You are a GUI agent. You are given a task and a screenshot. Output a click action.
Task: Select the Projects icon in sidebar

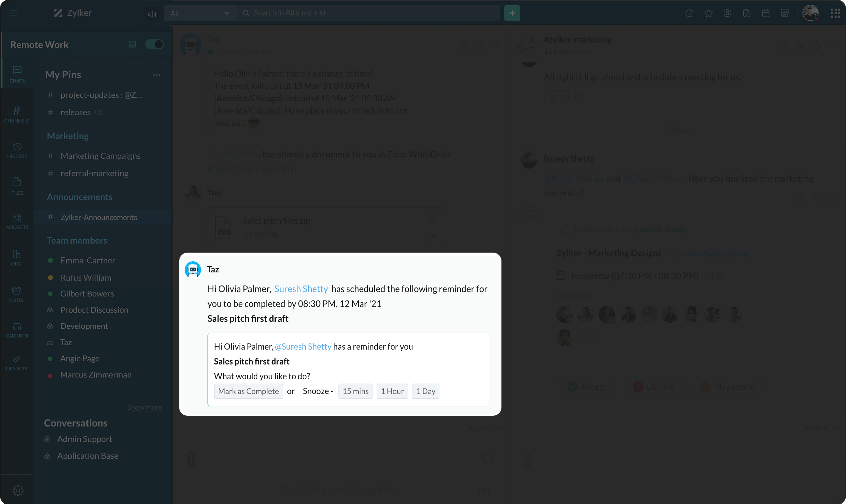(x=16, y=363)
